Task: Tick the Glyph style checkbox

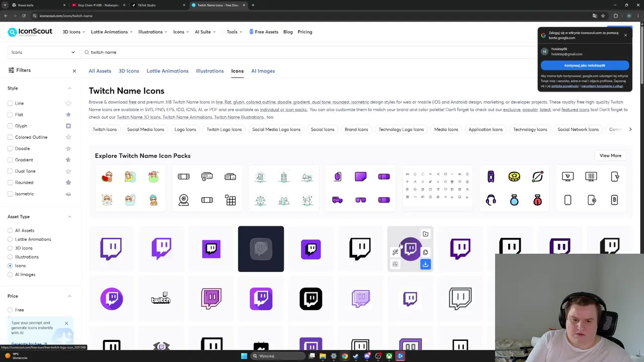Action: (10, 126)
